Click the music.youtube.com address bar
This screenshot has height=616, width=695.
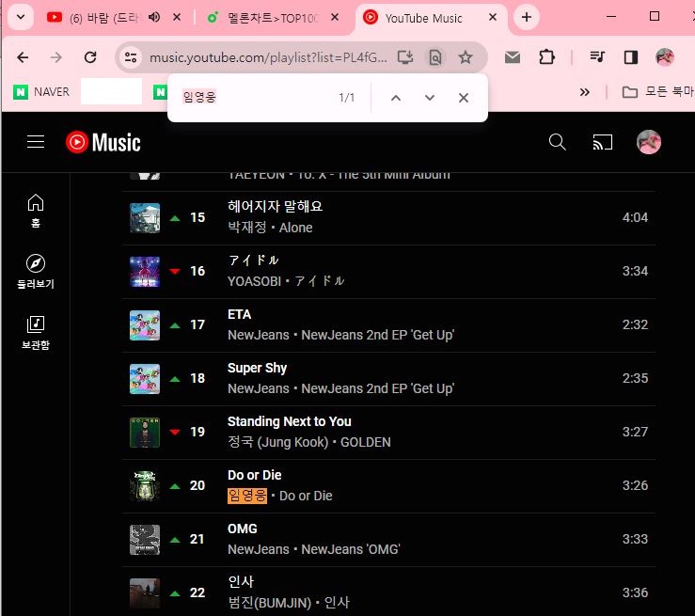coord(268,57)
